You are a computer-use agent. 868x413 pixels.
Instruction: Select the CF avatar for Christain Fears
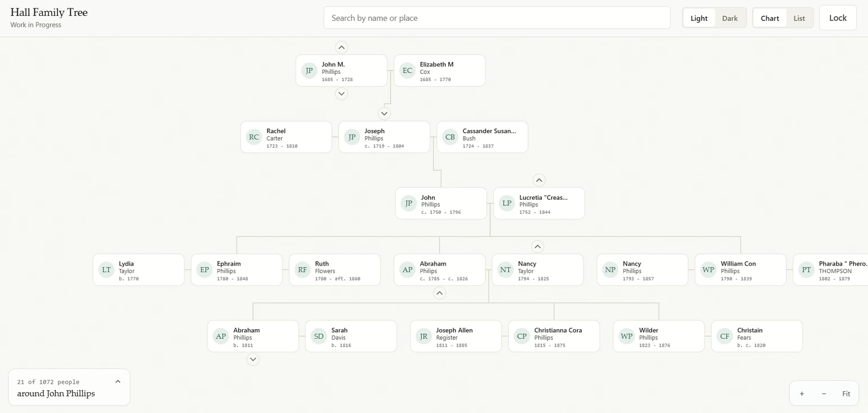[x=725, y=336]
